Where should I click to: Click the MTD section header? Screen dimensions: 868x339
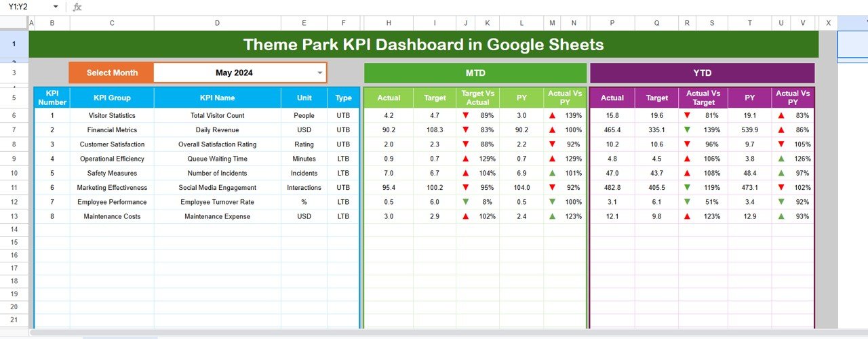click(475, 73)
